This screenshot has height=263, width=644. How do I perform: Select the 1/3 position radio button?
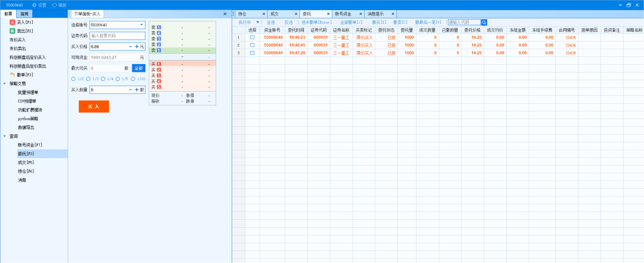click(x=89, y=79)
